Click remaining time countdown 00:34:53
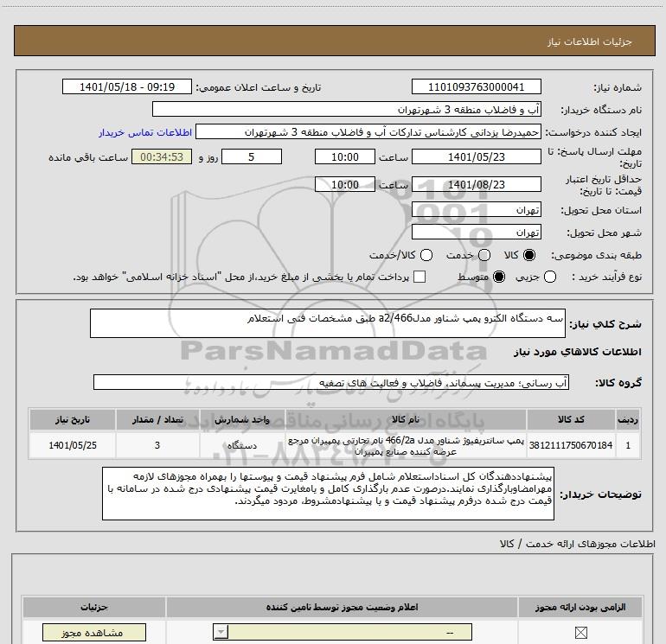This screenshot has width=666, height=644. tap(162, 156)
